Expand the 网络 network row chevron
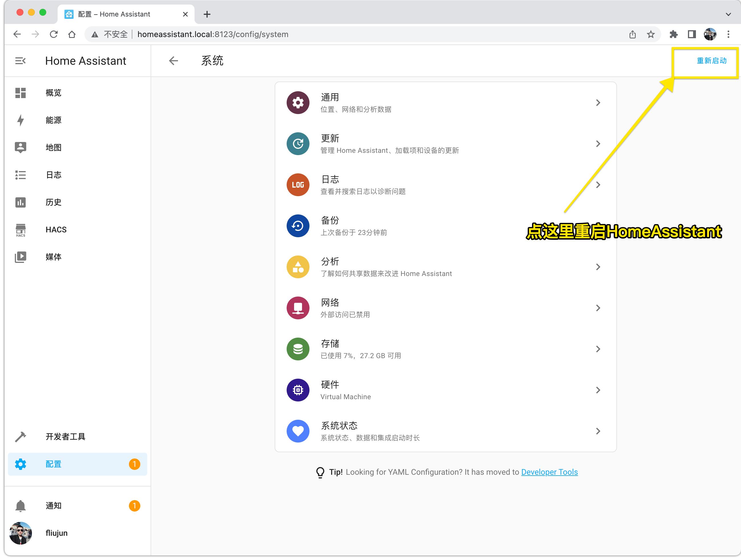741x560 pixels. (x=598, y=308)
